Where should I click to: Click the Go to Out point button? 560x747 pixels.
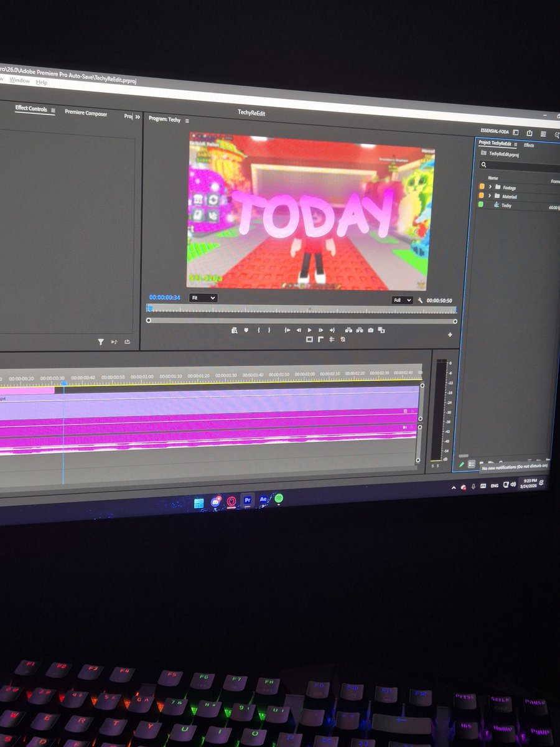point(332,330)
